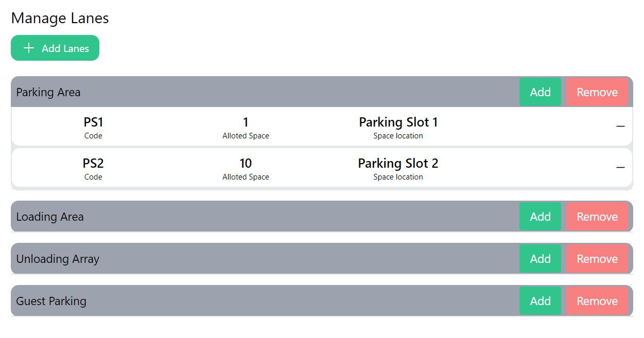Add a lane to Guest Parking

pos(540,301)
